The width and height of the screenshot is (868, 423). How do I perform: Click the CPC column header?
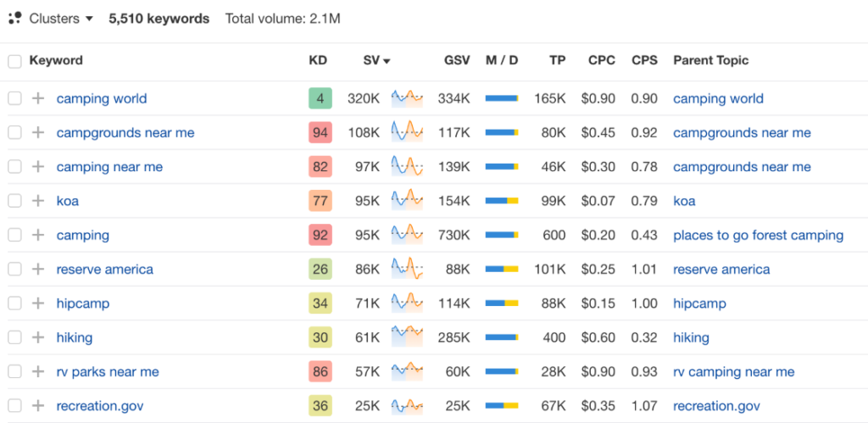coord(602,60)
